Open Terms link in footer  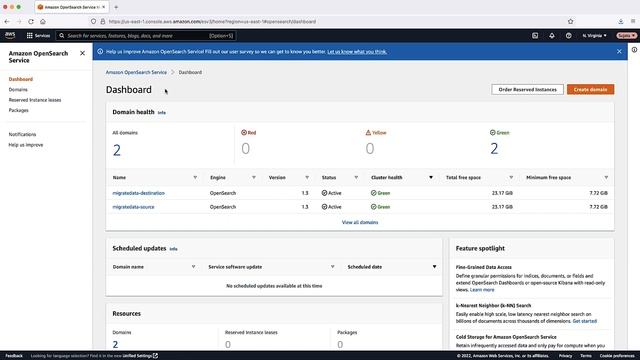coord(585,356)
